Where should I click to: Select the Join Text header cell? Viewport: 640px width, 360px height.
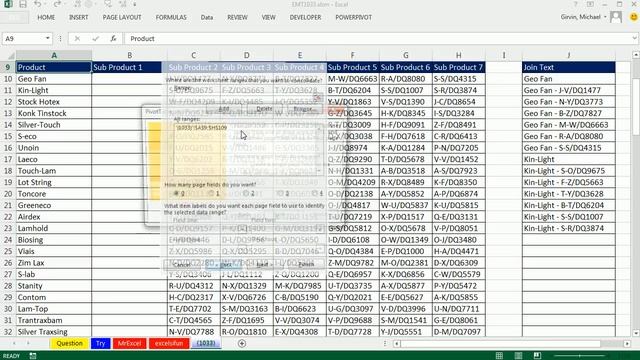tap(569, 67)
